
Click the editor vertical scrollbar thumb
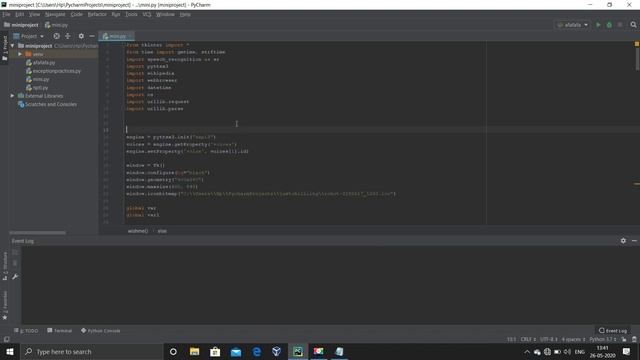(637, 58)
